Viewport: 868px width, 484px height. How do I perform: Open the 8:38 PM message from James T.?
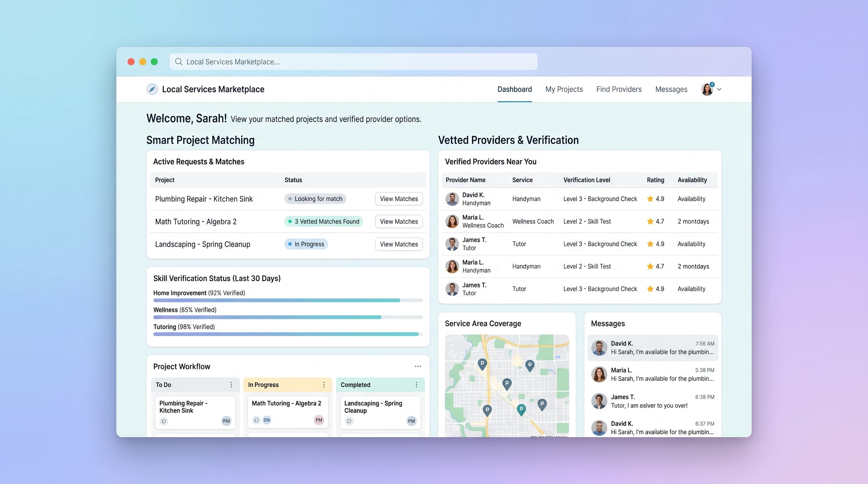pyautogui.click(x=653, y=401)
